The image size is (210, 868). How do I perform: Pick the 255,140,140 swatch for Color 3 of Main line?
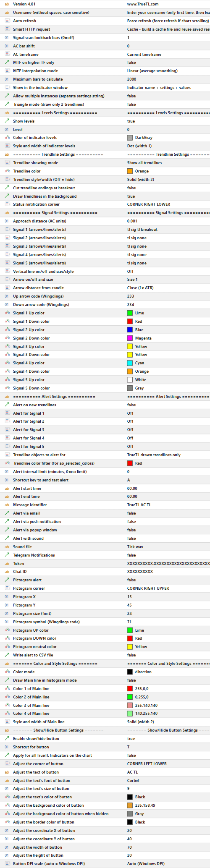pyautogui.click(x=130, y=706)
